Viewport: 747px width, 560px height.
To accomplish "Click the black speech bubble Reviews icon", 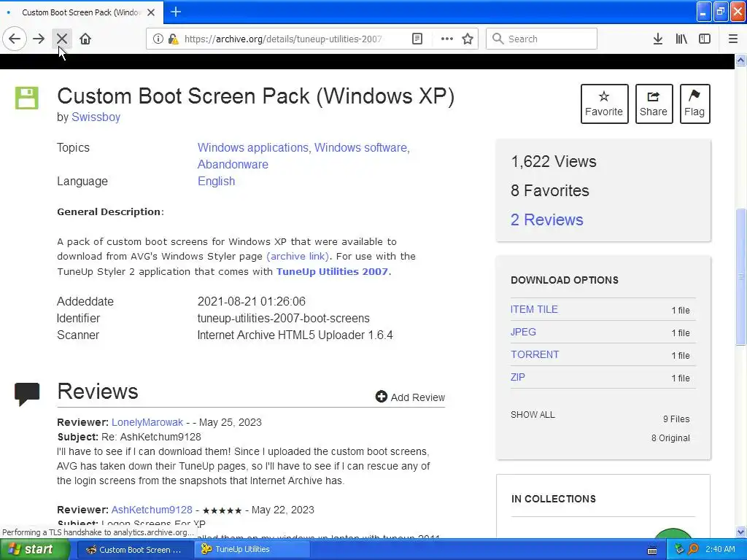I will click(27, 394).
